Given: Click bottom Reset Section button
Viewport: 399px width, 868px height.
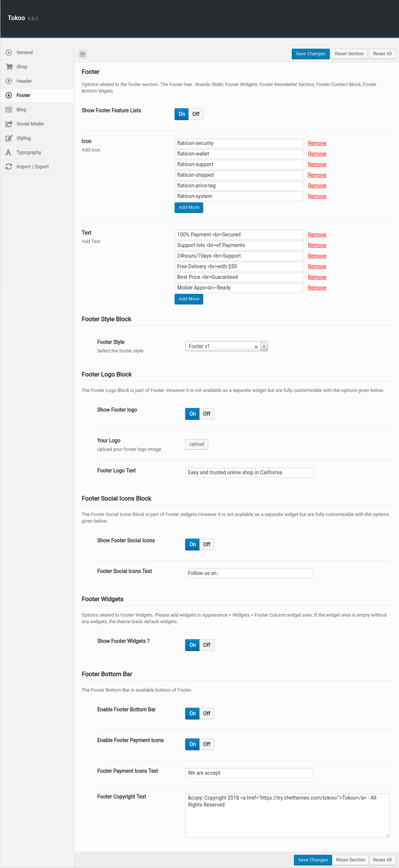Looking at the screenshot, I should point(350,860).
